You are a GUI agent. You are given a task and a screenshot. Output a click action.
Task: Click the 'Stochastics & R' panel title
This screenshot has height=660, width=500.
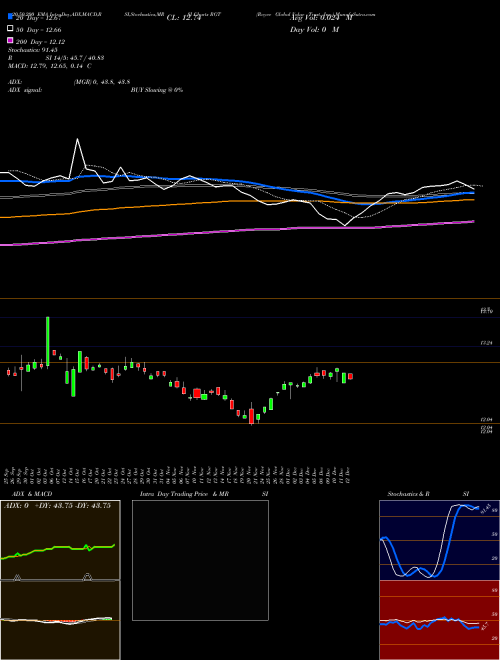tap(408, 494)
